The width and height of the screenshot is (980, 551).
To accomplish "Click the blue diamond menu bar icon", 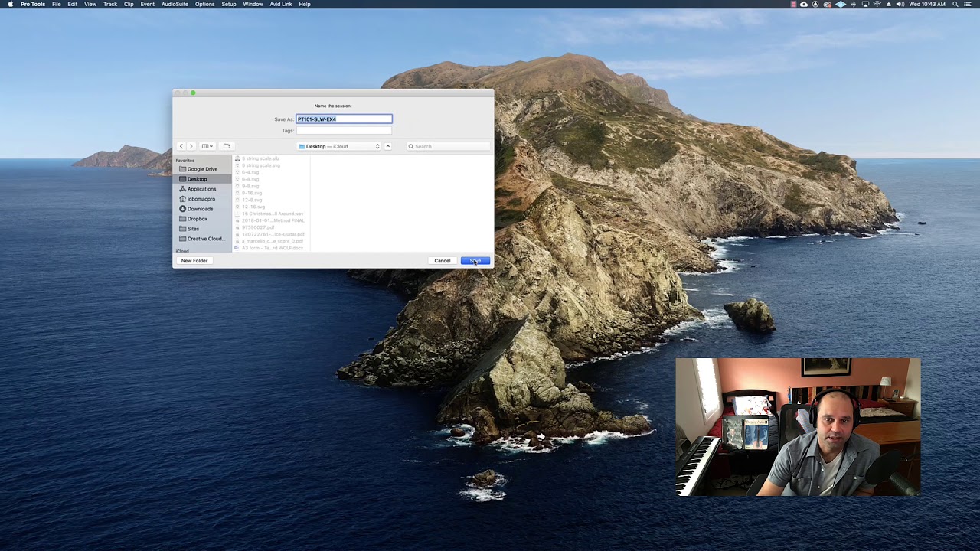I will (841, 4).
